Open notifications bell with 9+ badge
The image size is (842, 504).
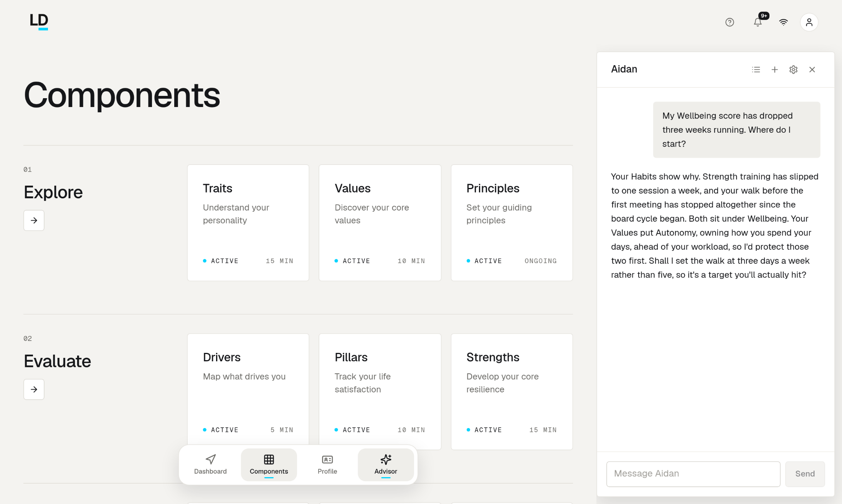tap(758, 22)
